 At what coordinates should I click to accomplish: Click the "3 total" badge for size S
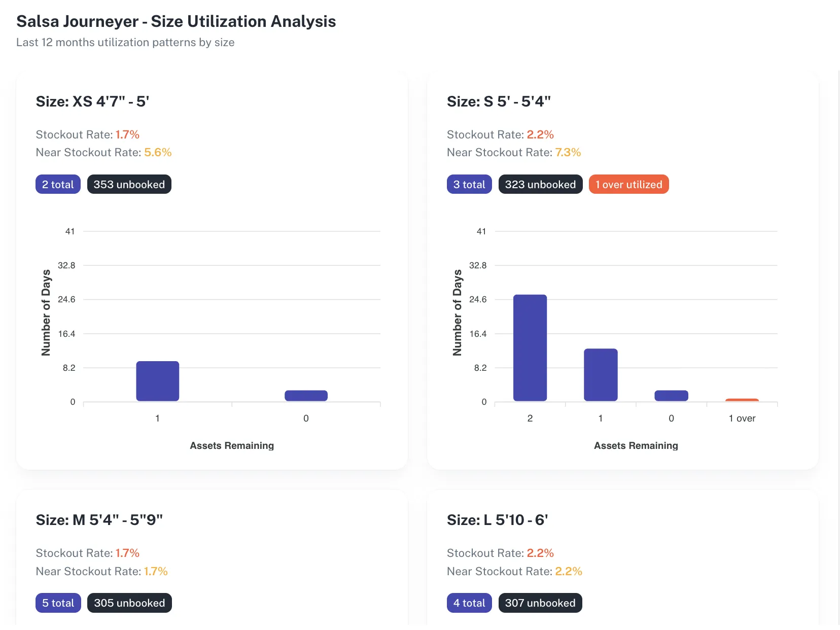click(x=469, y=184)
